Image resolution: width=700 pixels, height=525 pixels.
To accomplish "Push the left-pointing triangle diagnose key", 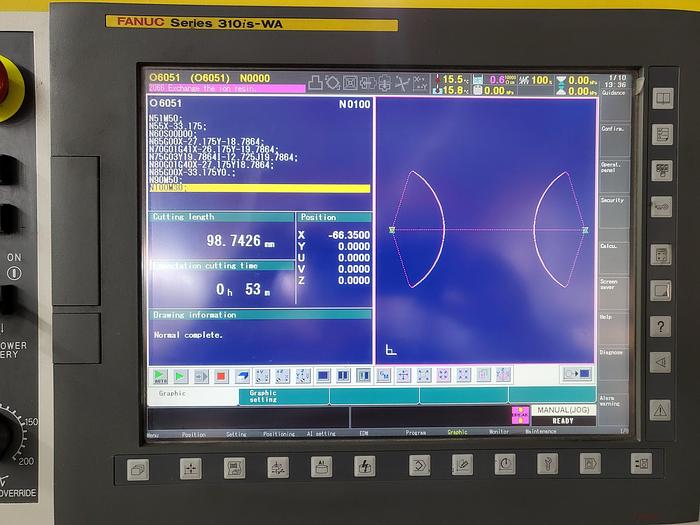I will click(x=660, y=362).
